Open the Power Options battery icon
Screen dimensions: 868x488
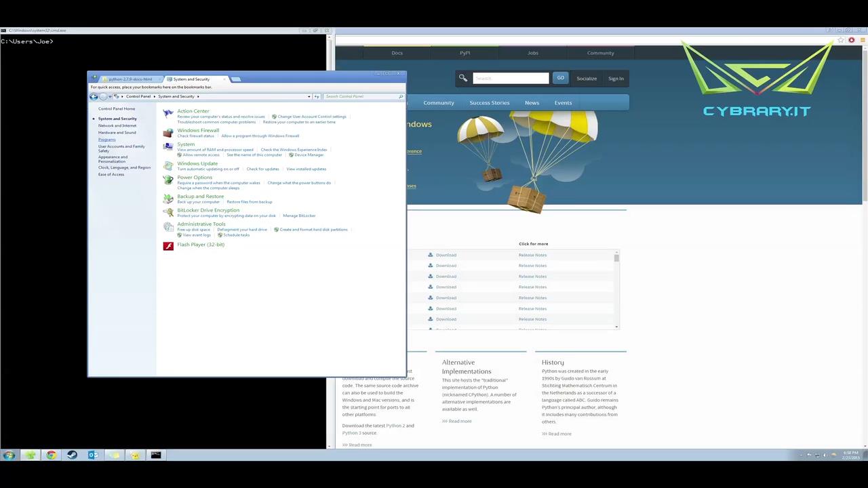click(x=168, y=180)
